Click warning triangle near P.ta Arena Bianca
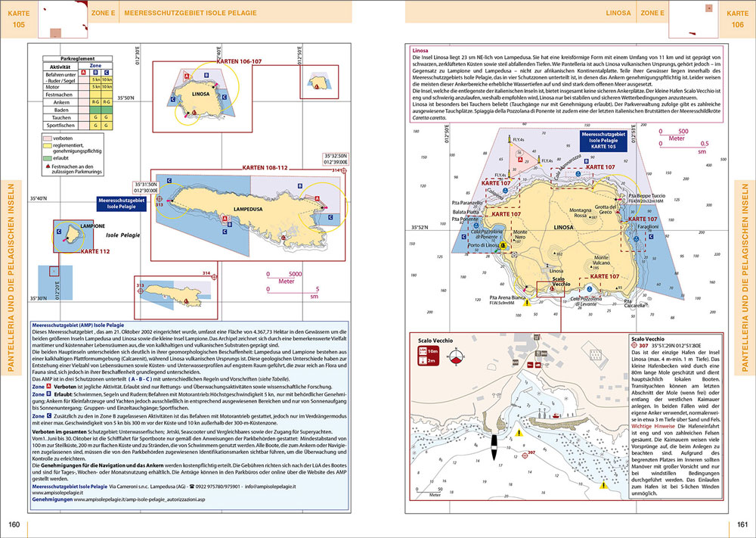This screenshot has width=756, height=538. [x=526, y=303]
